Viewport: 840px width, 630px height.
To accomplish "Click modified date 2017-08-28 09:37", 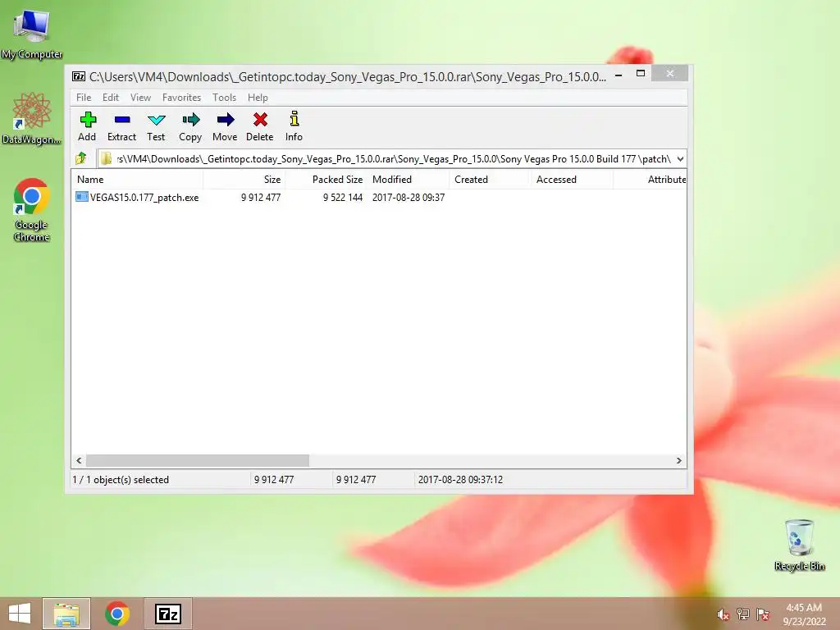I will click(x=409, y=198).
